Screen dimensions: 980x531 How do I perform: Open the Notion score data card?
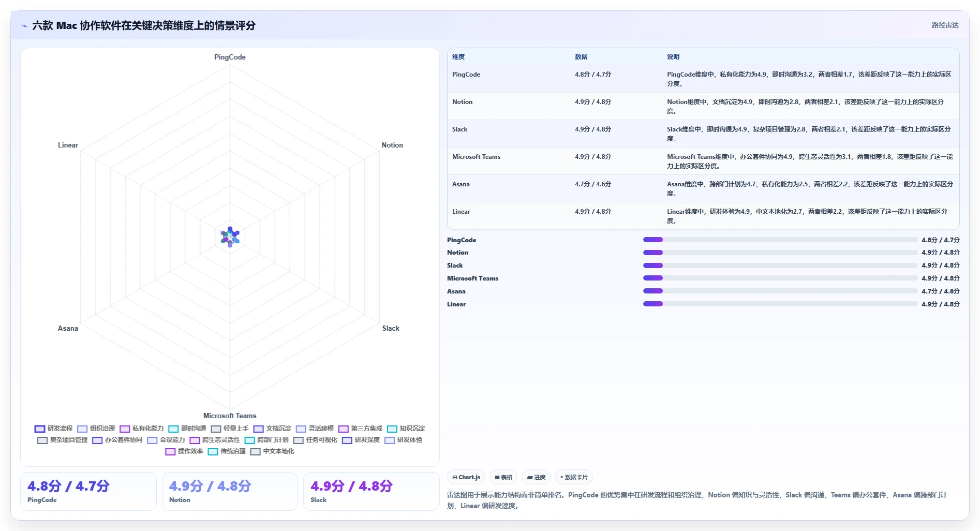[x=230, y=491]
